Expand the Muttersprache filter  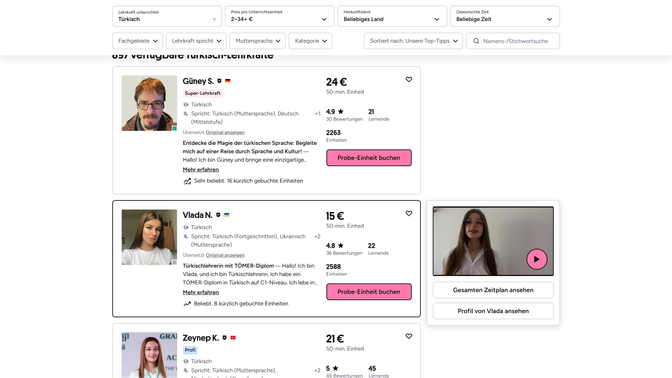point(258,41)
